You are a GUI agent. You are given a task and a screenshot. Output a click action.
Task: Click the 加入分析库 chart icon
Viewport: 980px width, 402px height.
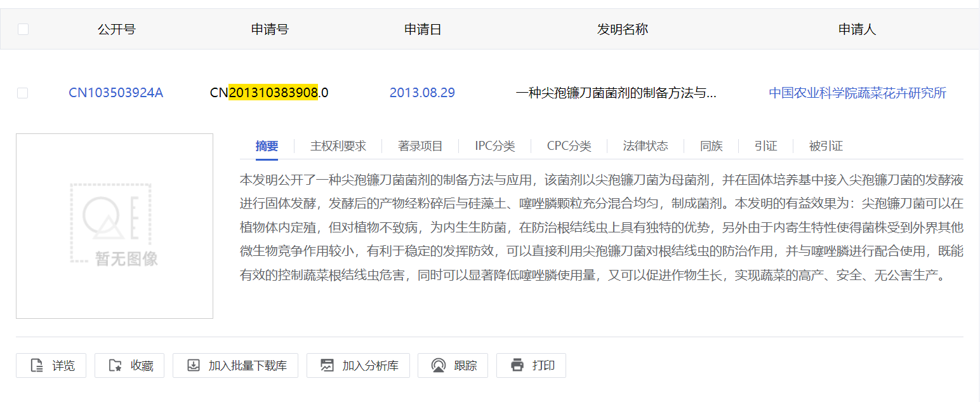point(327,366)
